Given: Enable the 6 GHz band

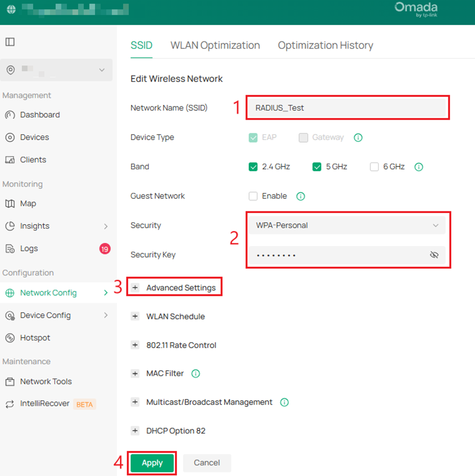Looking at the screenshot, I should (x=374, y=167).
